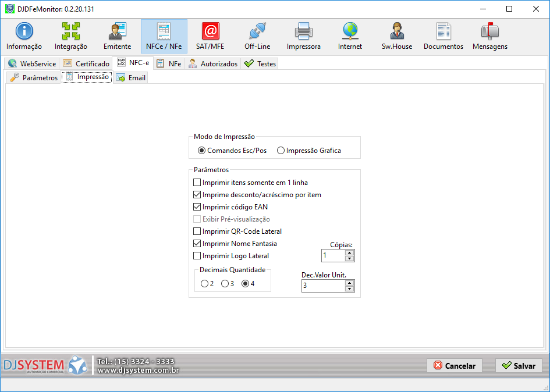
Task: Switch to the NFe tab
Action: (x=169, y=64)
